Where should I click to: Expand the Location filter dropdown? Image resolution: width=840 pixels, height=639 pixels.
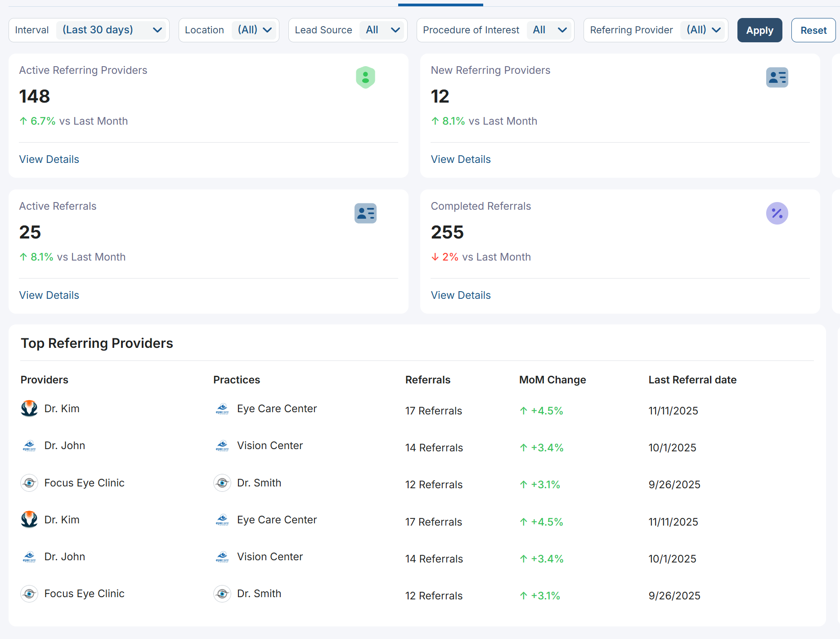pos(254,30)
